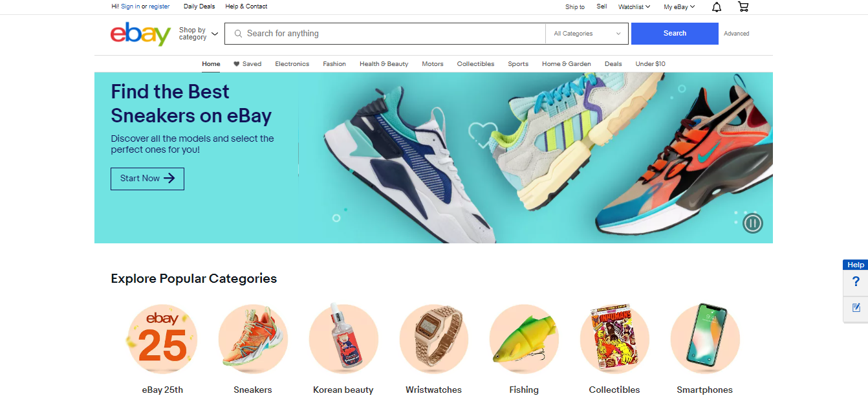Expand the Watchlist dropdown
The image size is (868, 398).
tap(635, 7)
